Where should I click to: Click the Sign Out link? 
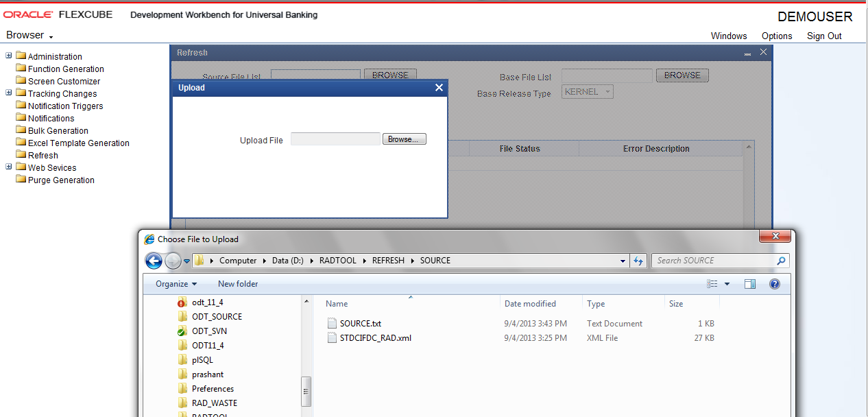coord(824,36)
